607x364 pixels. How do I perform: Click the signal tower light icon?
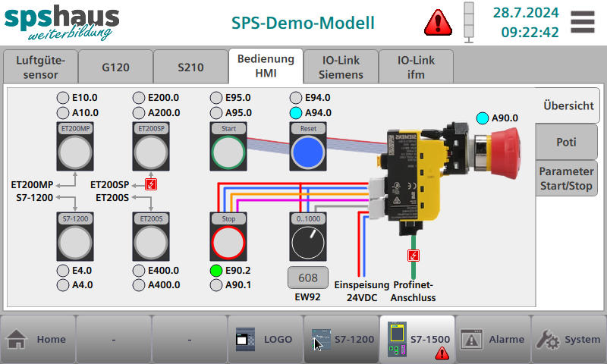[x=469, y=22]
